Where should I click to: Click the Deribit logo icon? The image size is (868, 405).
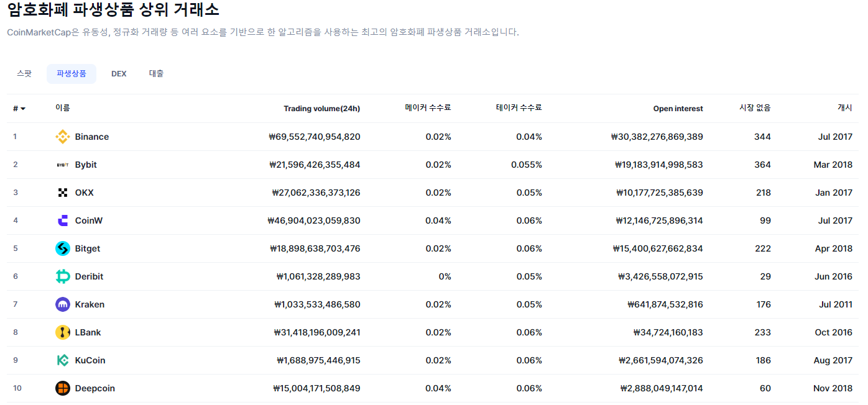pyautogui.click(x=62, y=276)
